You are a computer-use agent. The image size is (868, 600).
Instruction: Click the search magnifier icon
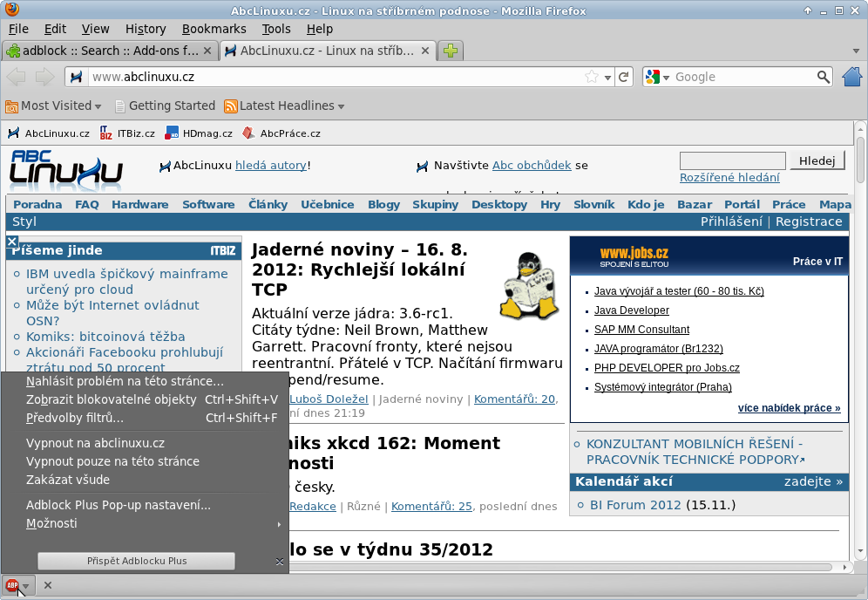tap(824, 77)
